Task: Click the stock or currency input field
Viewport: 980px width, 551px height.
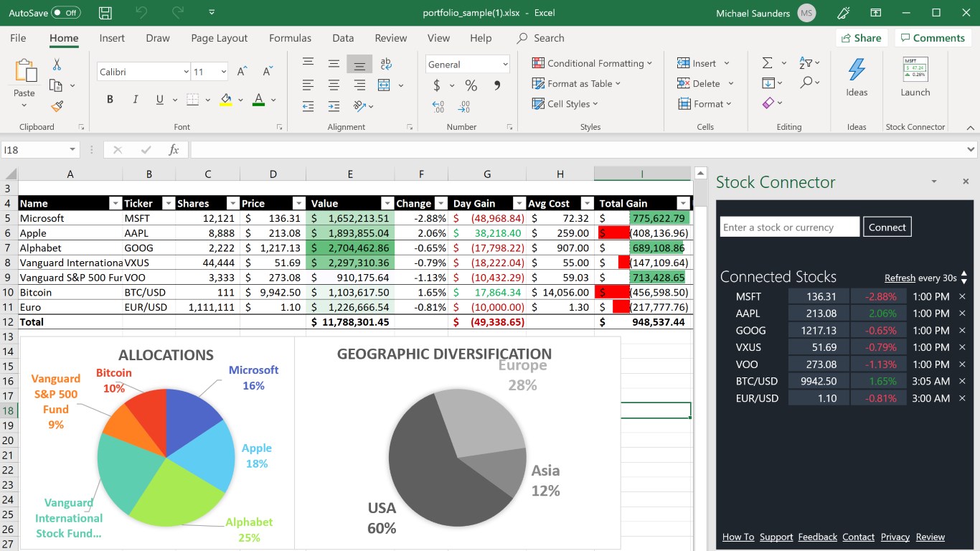Action: coord(789,227)
